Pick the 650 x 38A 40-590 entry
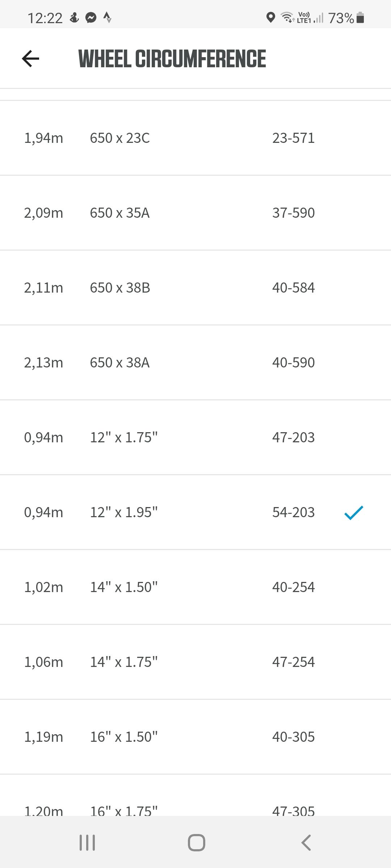The image size is (391, 868). [195, 363]
